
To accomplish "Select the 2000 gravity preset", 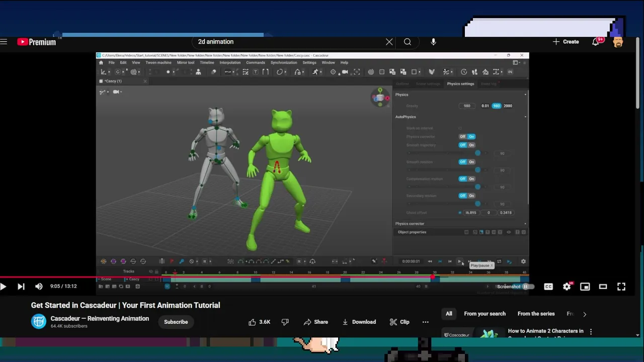I will tap(508, 106).
